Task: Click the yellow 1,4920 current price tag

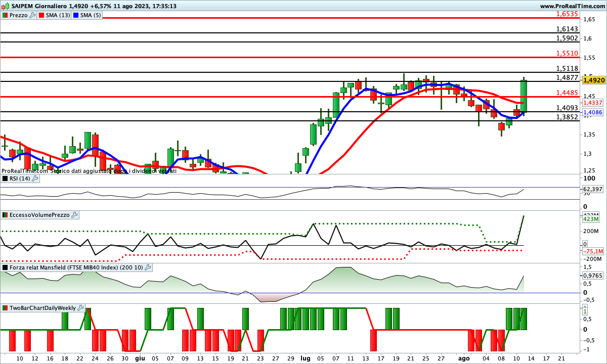Action: coord(593,80)
